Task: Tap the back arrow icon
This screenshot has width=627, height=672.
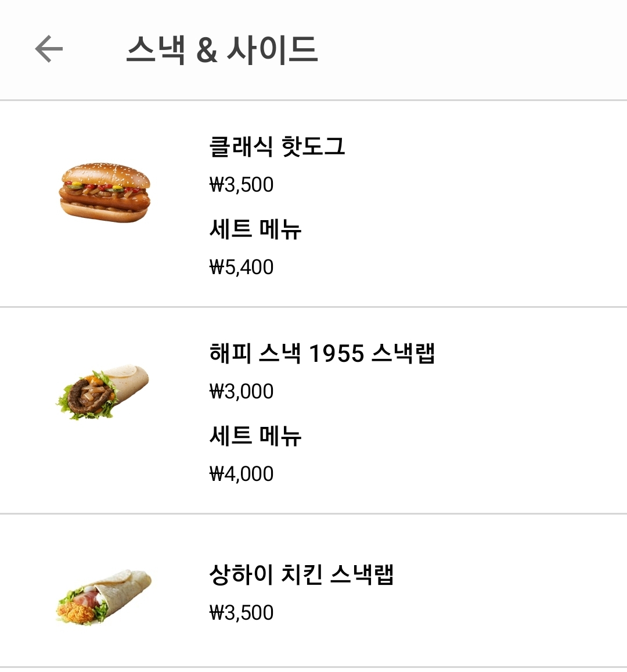Action: [x=49, y=49]
